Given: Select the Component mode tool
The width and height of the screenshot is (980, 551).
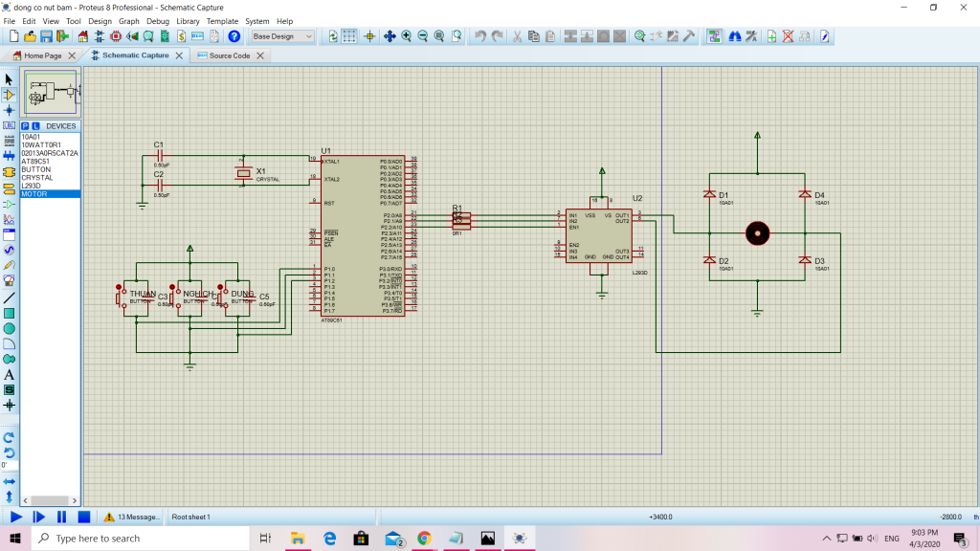Looking at the screenshot, I should pos(9,95).
